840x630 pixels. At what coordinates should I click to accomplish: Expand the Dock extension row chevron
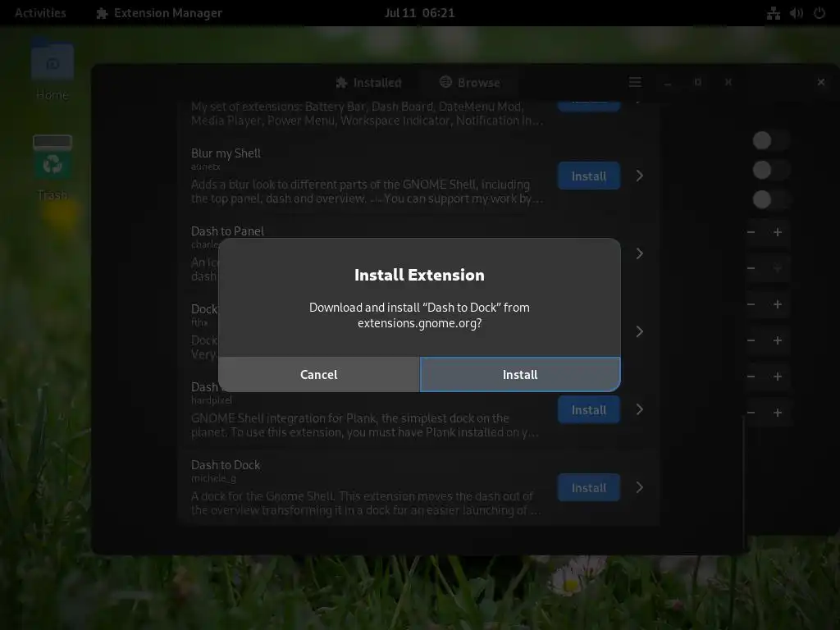[x=640, y=331]
